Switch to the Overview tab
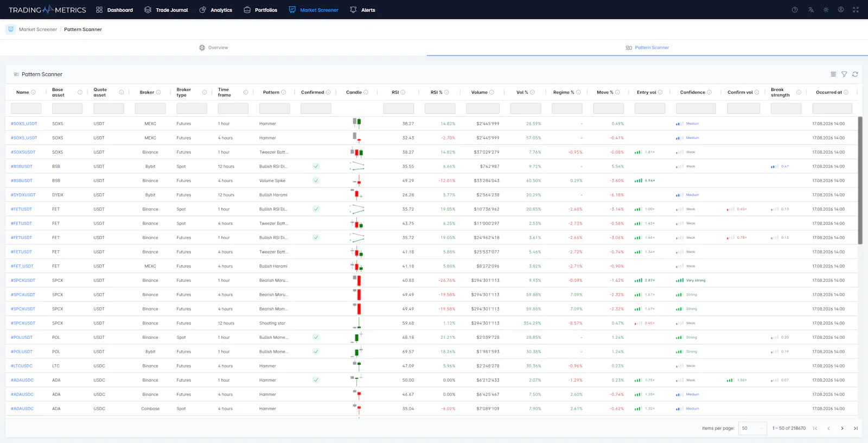 (x=213, y=48)
